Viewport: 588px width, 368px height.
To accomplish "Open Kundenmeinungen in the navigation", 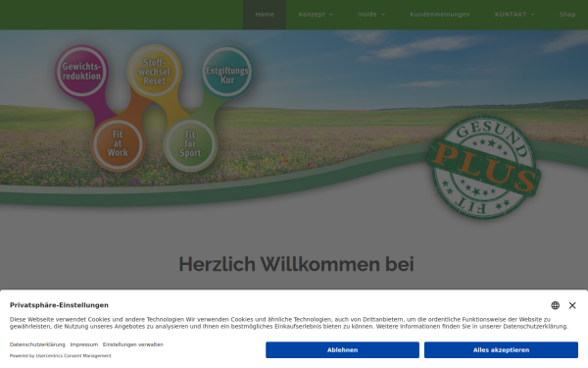I will pyautogui.click(x=440, y=15).
